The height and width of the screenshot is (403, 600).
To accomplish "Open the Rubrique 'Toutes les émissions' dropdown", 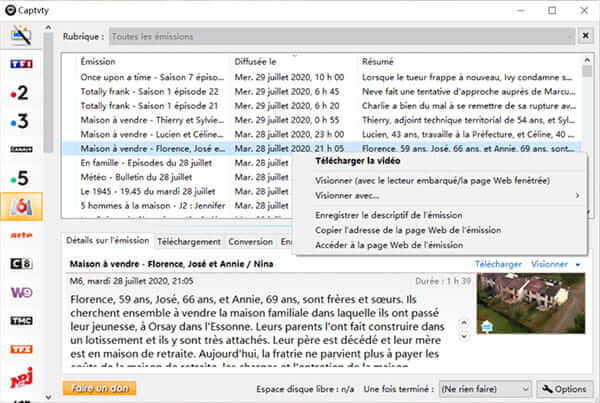I will click(342, 36).
